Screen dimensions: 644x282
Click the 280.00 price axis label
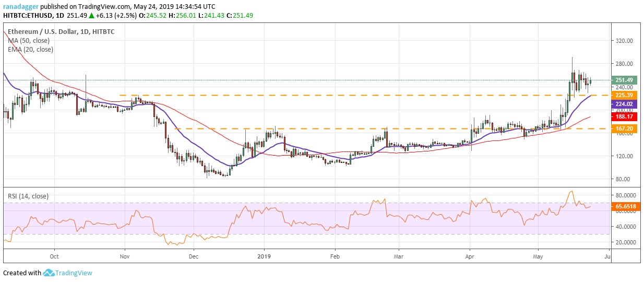tap(625, 64)
